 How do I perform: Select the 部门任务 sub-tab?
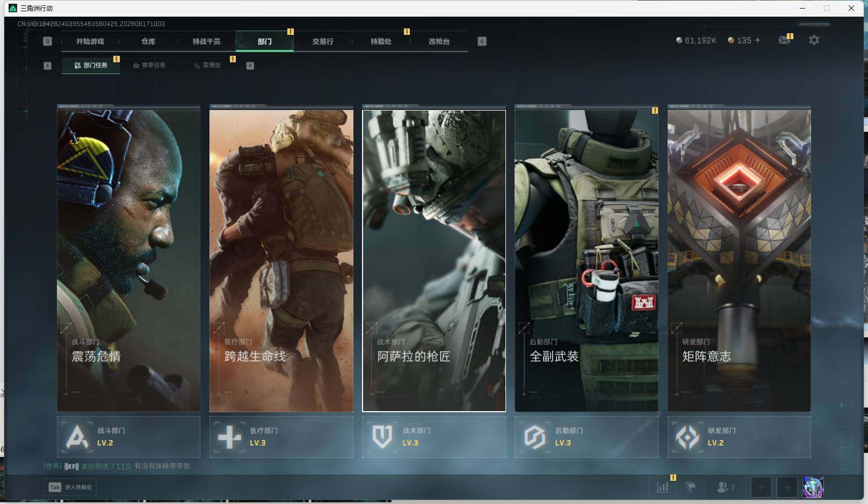(x=91, y=65)
